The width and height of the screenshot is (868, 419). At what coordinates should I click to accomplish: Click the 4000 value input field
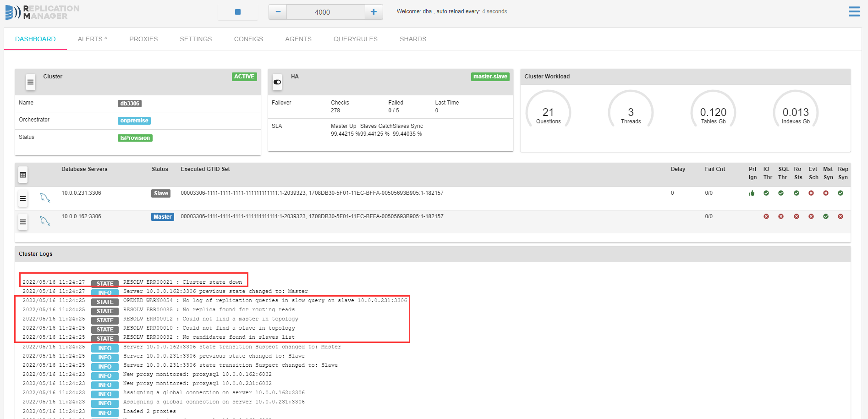[x=325, y=12]
